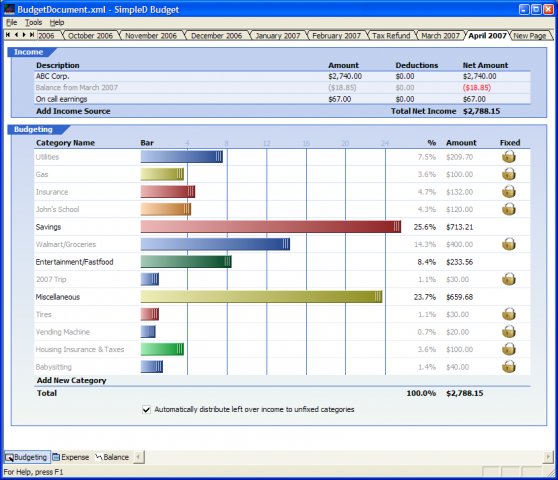The image size is (558, 480).
Task: Click the Savings category name
Action: (x=48, y=227)
